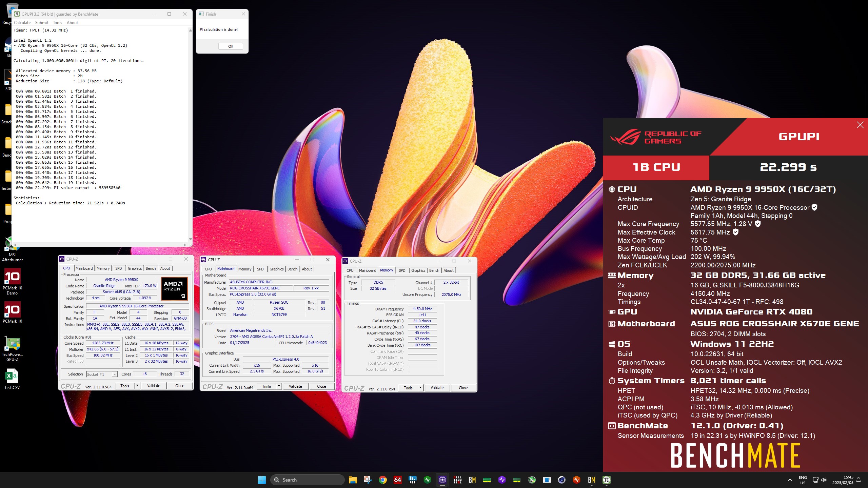Open the About menu in GPUPI
Viewport: 868px width, 488px height.
click(72, 23)
